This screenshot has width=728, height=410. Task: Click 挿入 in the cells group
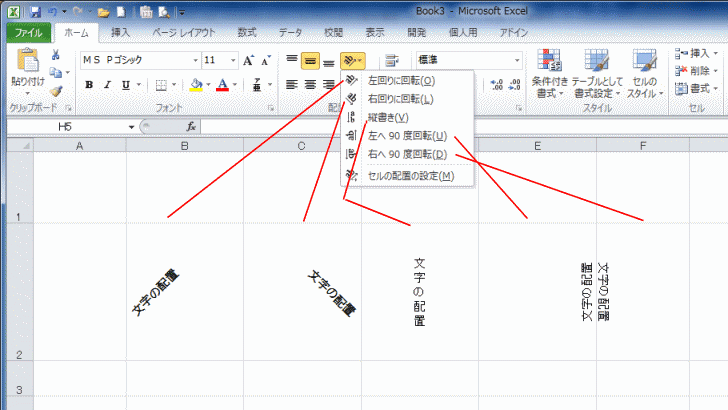(x=696, y=54)
